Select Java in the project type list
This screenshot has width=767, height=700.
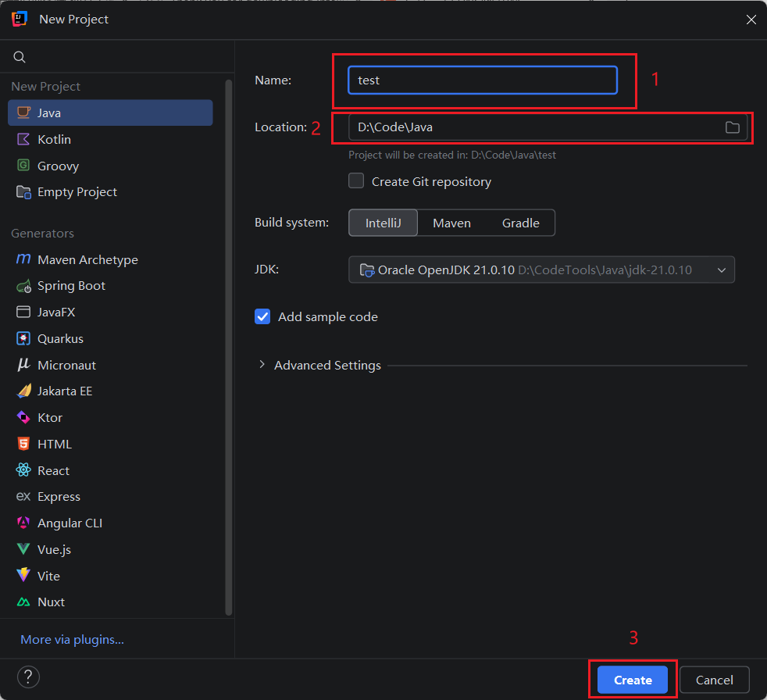pos(111,113)
